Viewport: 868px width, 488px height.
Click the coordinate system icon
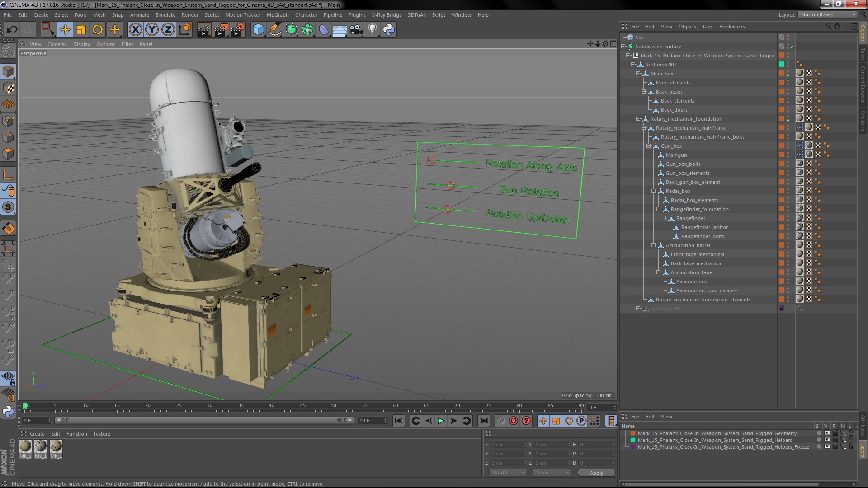click(185, 30)
